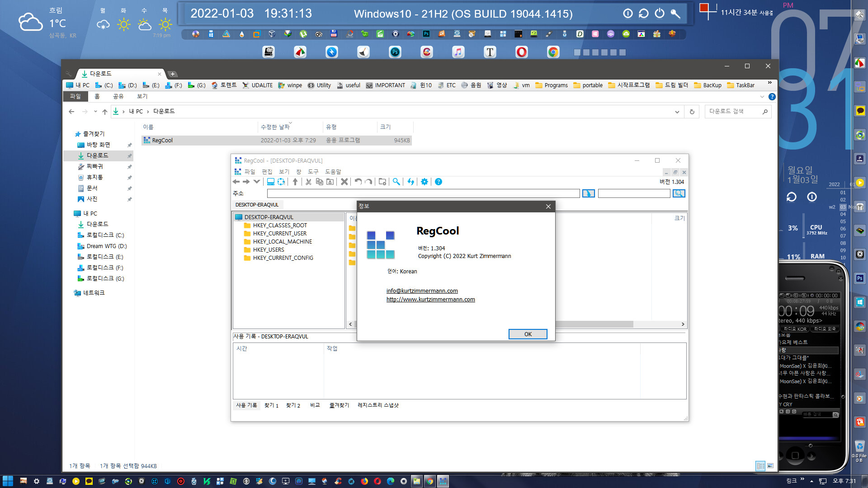Close the 정보 about dialog
The image size is (868, 488).
point(548,206)
